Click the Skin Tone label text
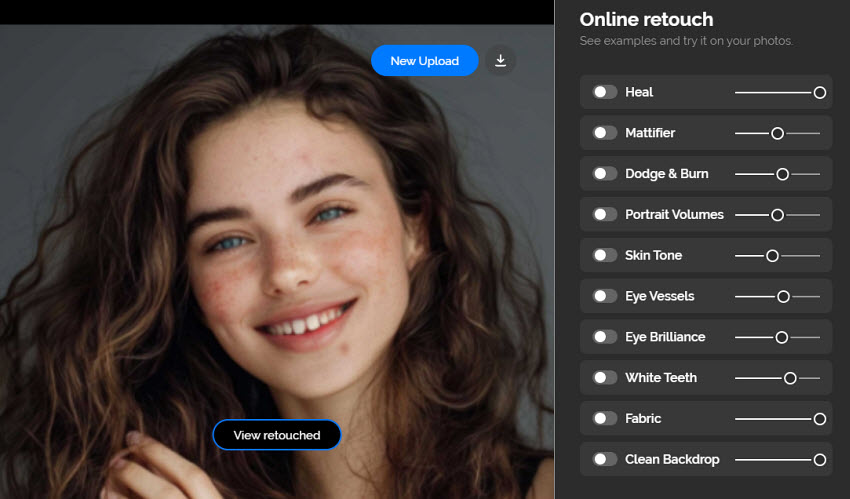This screenshot has height=499, width=850. 653,255
